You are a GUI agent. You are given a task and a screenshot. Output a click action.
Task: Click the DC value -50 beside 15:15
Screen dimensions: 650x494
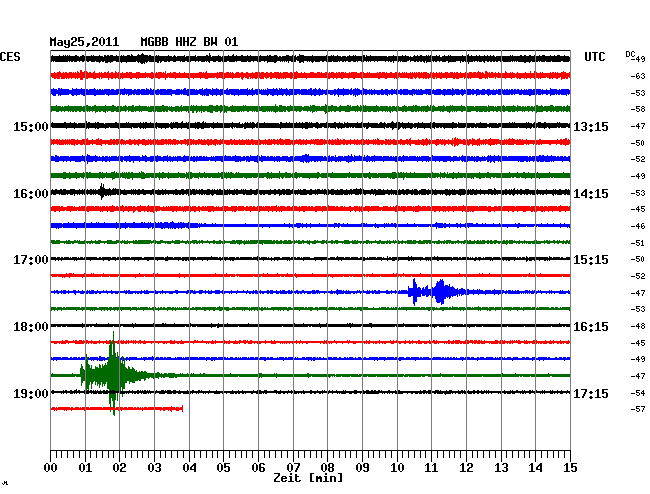(x=638, y=259)
